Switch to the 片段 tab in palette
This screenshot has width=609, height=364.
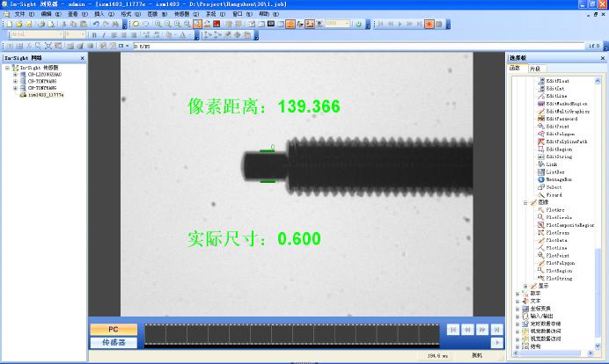click(535, 69)
